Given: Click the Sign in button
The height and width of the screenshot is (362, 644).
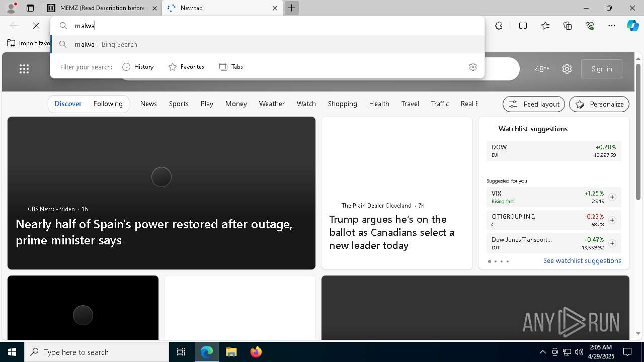Looking at the screenshot, I should [x=602, y=69].
